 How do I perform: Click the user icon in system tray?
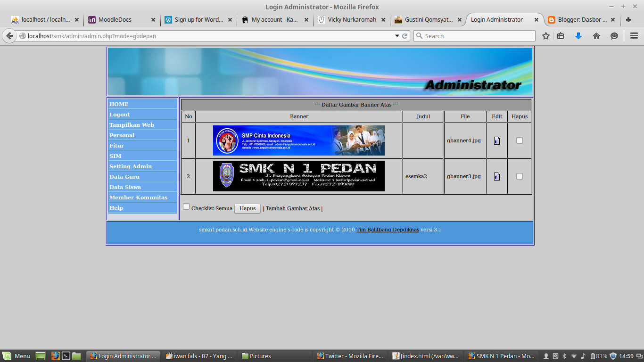click(x=546, y=356)
